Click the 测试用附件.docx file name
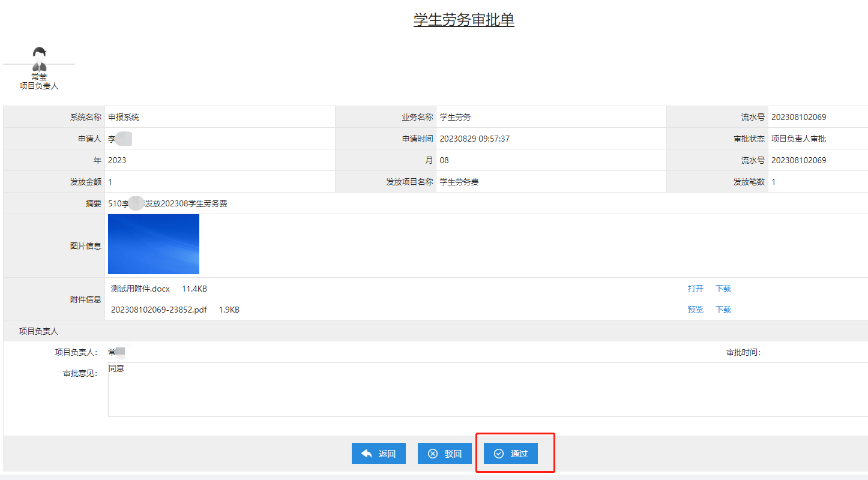Viewport: 868px width, 480px height. click(x=140, y=289)
